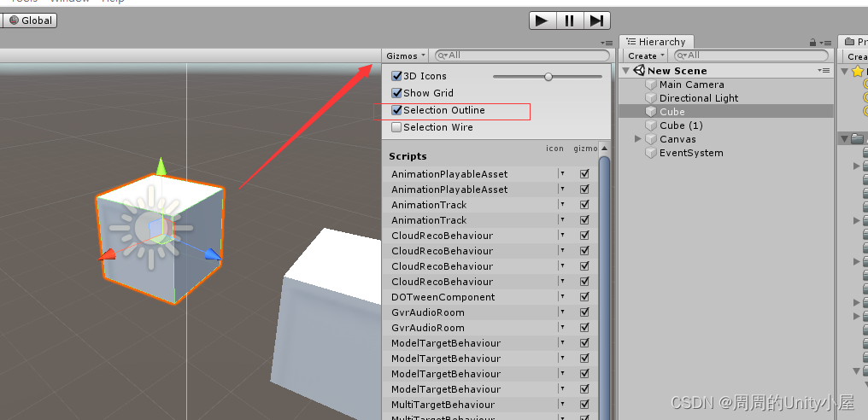Screen dimensions: 868x420
Task: Click the Hierarchy lock icon
Action: click(x=812, y=43)
